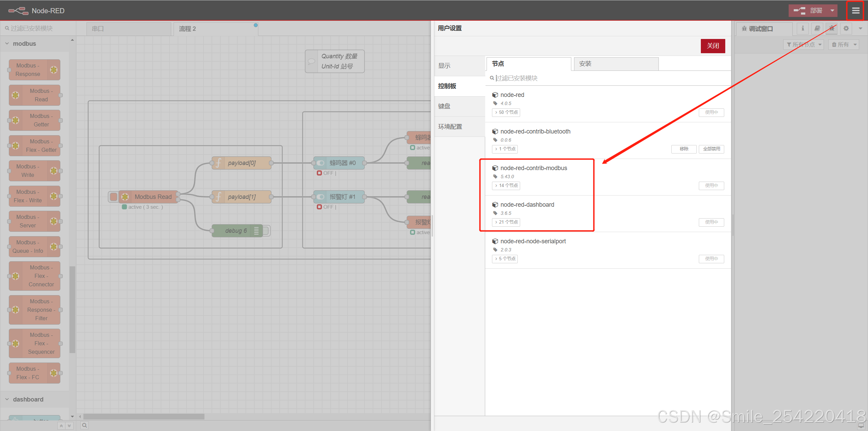Viewport: 868px width, 431px height.
Task: Open the 键盘 keyboard settings section
Action: (460, 106)
